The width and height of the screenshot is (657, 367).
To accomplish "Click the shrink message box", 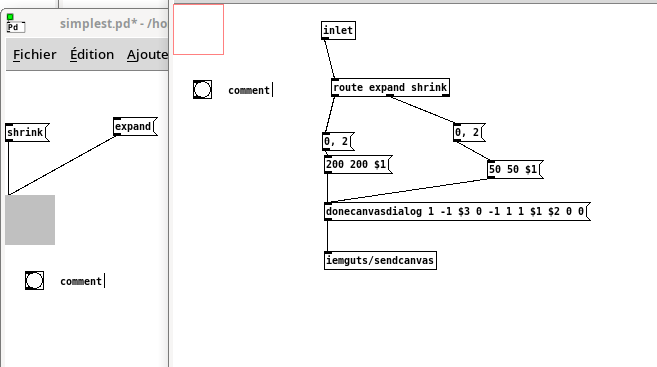I will (x=27, y=132).
